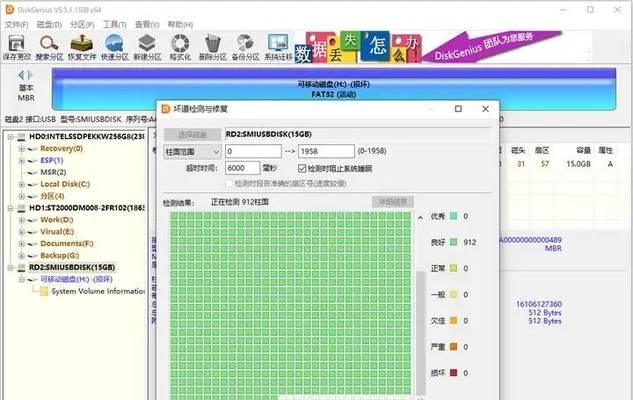Open the System Migration (系统迁移) tool
The width and height of the screenshot is (633, 400).
coord(278,48)
